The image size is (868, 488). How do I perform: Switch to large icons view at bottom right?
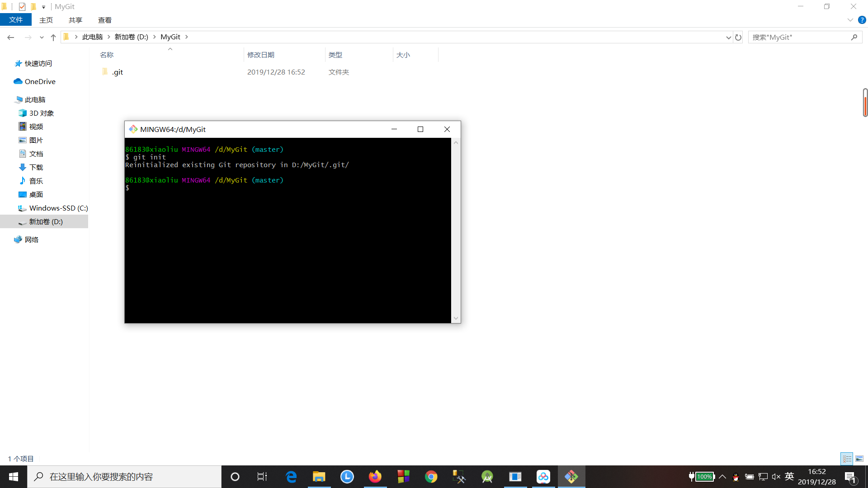859,458
